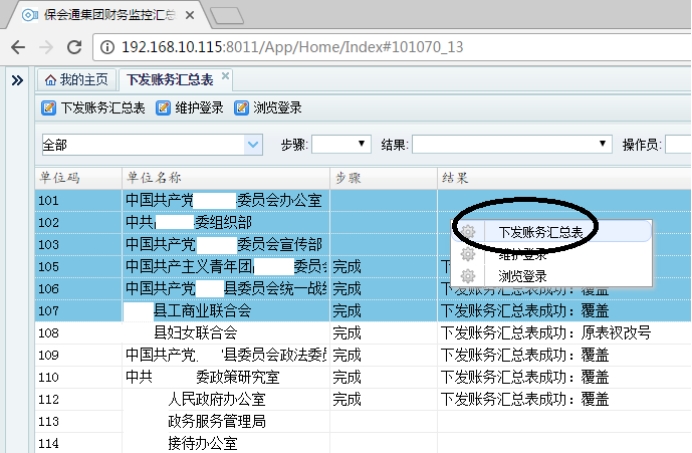
Task: Choose 下发账务汇总表 from context menu
Action: click(x=552, y=232)
